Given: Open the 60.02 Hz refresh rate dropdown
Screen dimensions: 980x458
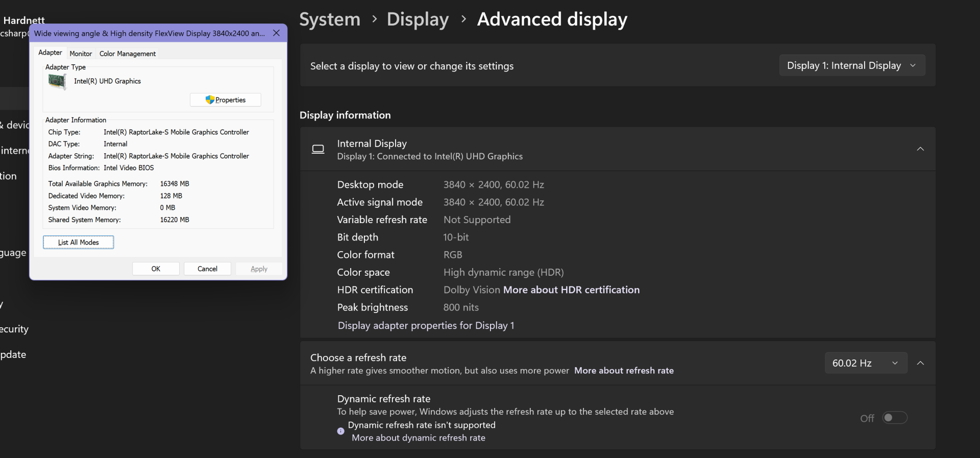Looking at the screenshot, I should (x=865, y=363).
